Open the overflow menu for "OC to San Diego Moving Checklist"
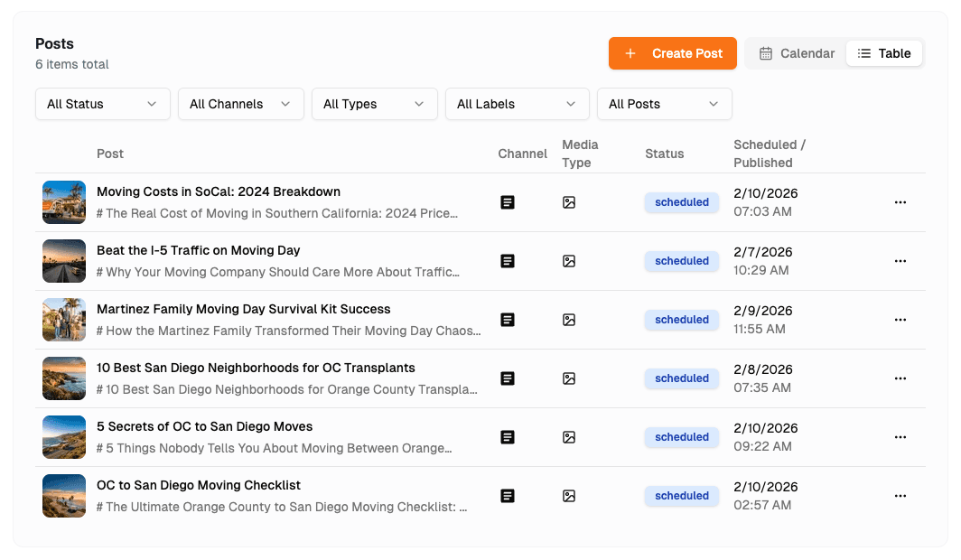This screenshot has width=961, height=560. click(900, 496)
